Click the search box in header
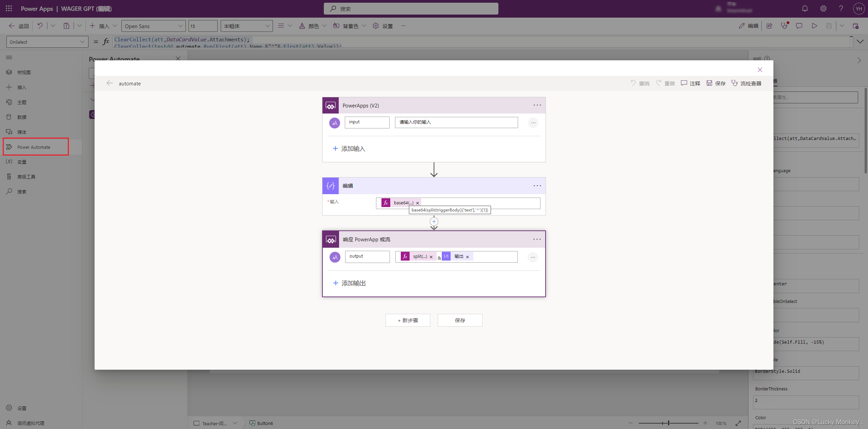Viewport: 868px width, 429px height. pyautogui.click(x=411, y=8)
